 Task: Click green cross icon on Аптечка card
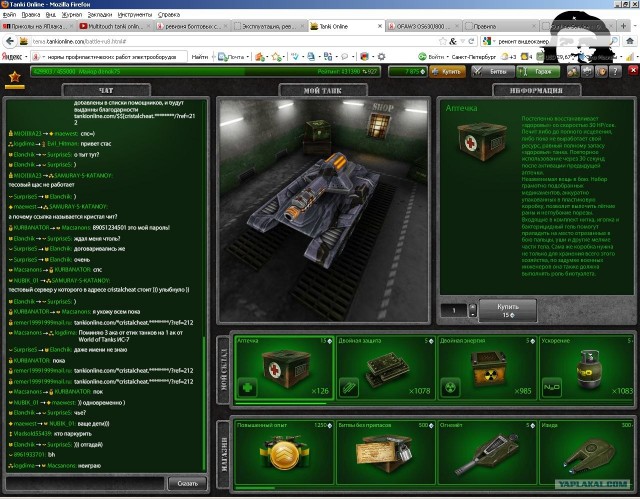click(x=247, y=387)
